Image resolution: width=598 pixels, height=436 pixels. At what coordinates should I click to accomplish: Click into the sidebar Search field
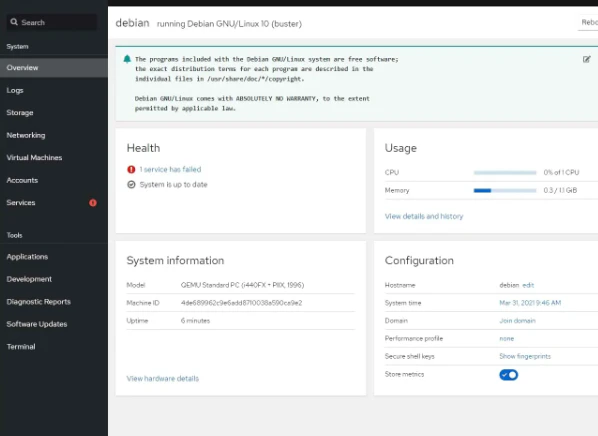point(52,22)
